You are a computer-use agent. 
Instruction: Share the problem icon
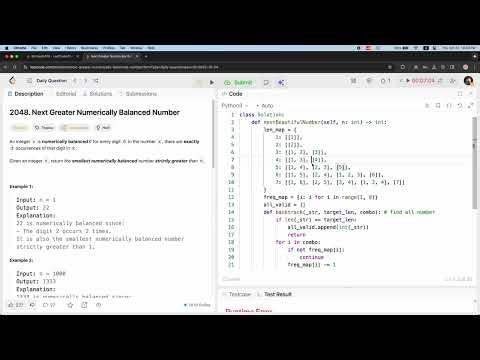pyautogui.click(x=84, y=305)
